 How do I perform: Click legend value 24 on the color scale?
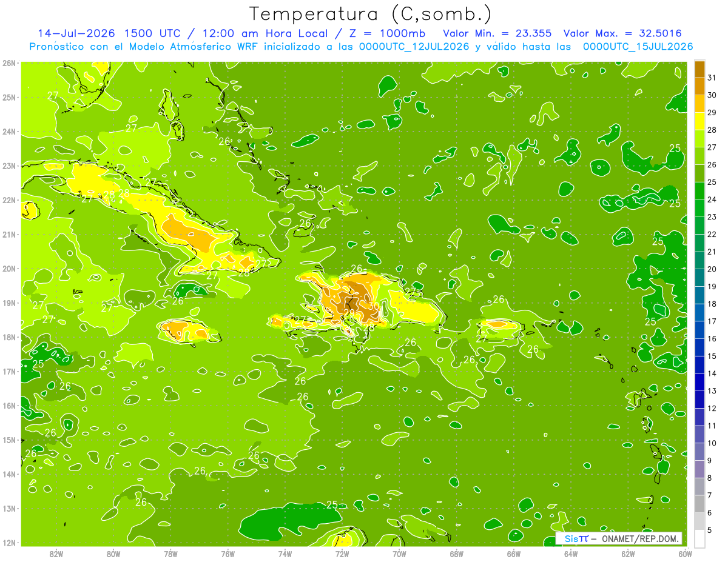pyautogui.click(x=713, y=199)
